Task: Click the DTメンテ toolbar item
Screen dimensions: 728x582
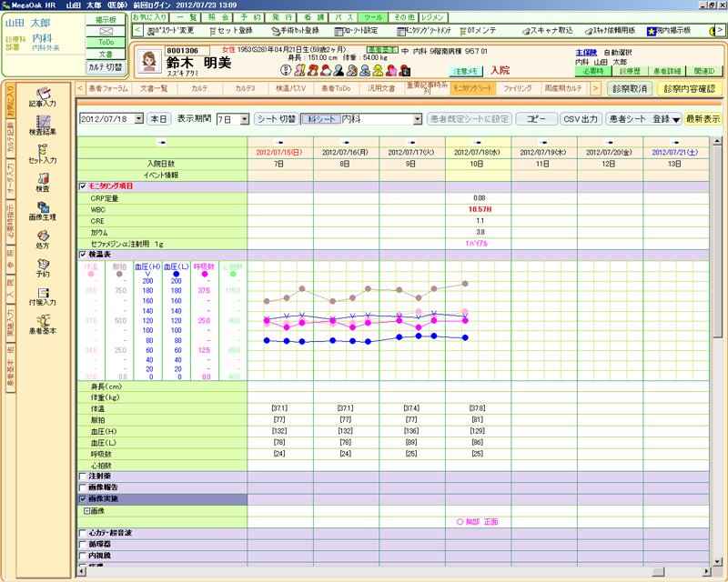Action: (479, 31)
